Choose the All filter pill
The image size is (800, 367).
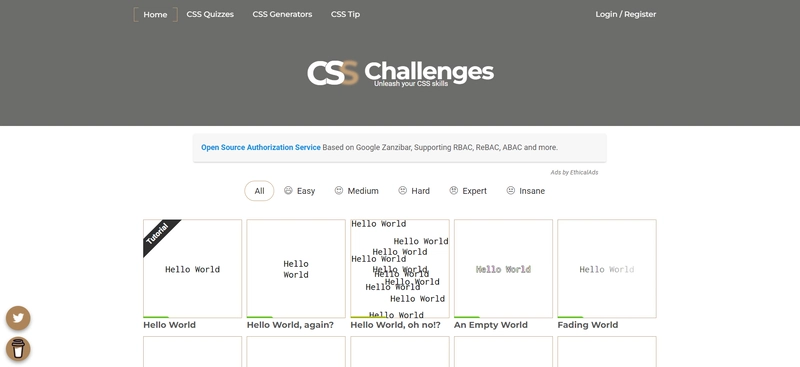259,191
